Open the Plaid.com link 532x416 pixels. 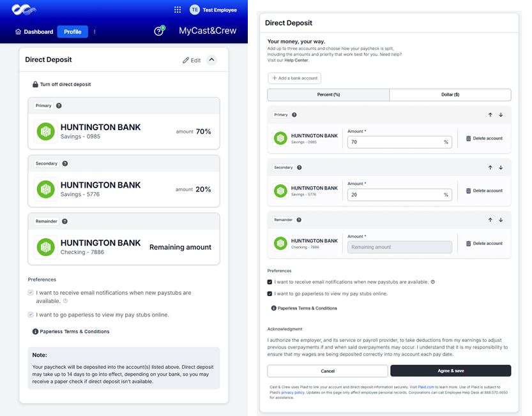(426, 387)
